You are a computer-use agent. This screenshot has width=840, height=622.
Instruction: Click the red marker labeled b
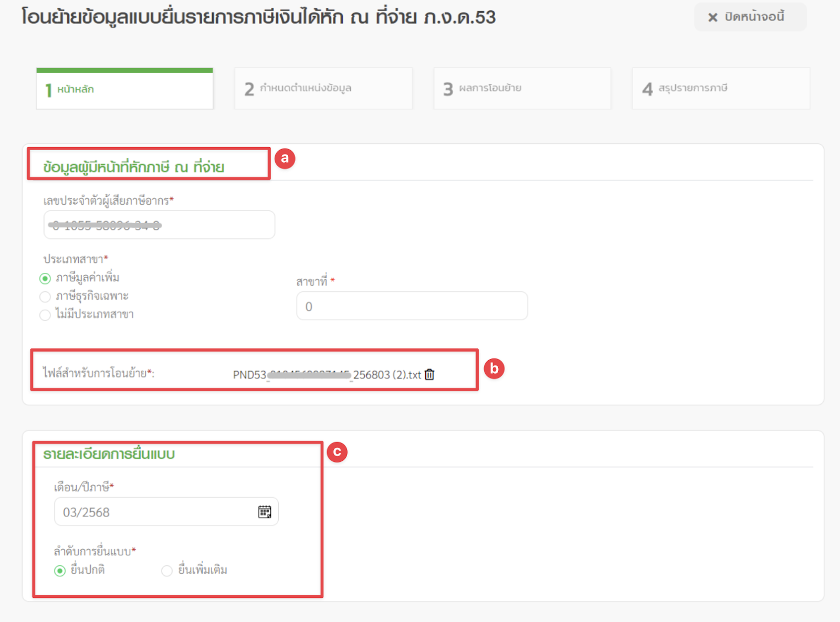point(494,369)
